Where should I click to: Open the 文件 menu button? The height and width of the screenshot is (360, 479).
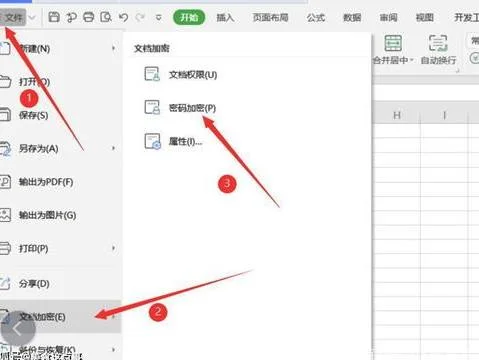coord(13,17)
